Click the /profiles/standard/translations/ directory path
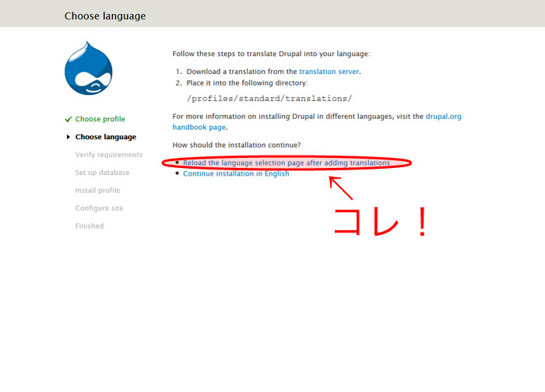 269,99
